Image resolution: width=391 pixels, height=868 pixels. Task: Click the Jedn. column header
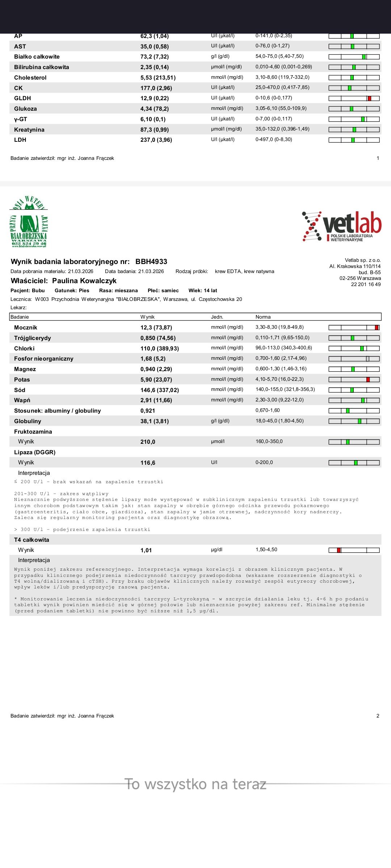(217, 317)
